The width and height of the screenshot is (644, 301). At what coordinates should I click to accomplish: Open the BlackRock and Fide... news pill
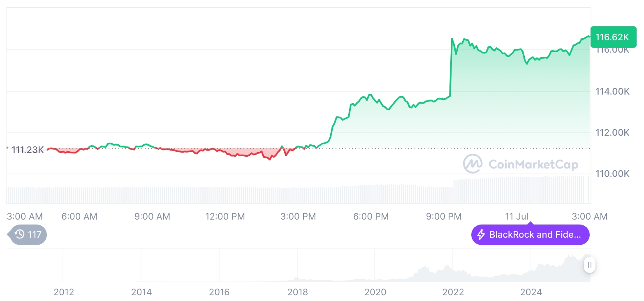[530, 235]
